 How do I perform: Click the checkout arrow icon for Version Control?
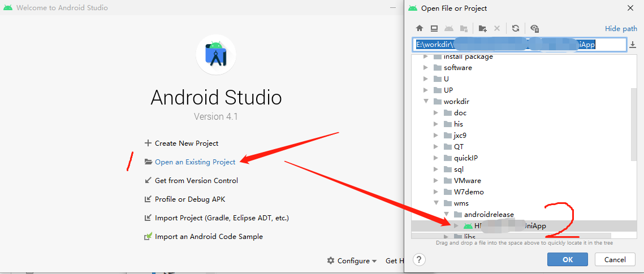[x=148, y=180]
